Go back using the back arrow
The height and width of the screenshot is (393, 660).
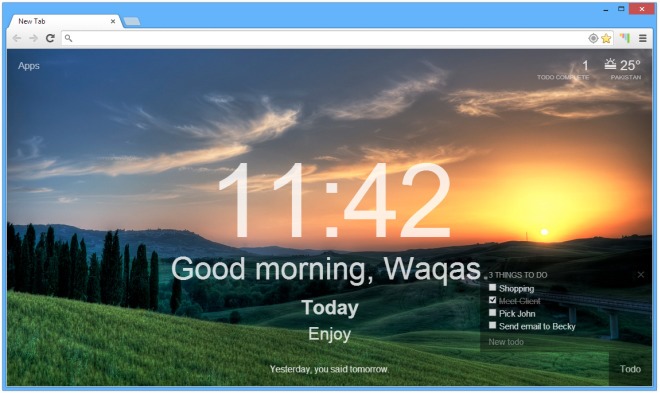click(17, 38)
